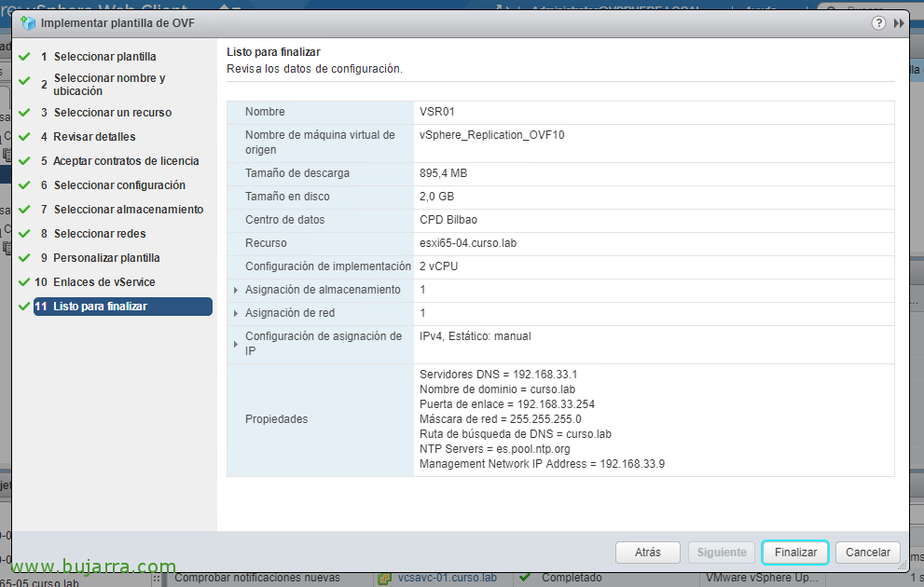Click the OVF template icon in dialog title

coord(28,23)
